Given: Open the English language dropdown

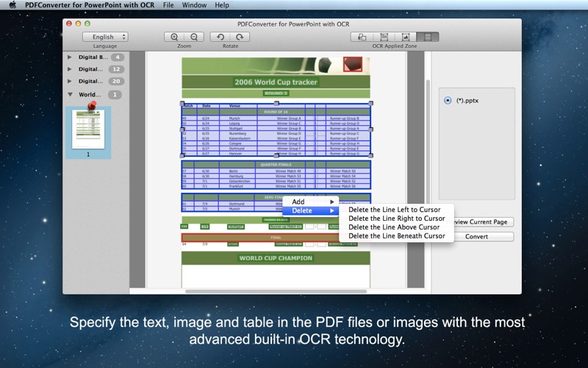Looking at the screenshot, I should (x=105, y=37).
